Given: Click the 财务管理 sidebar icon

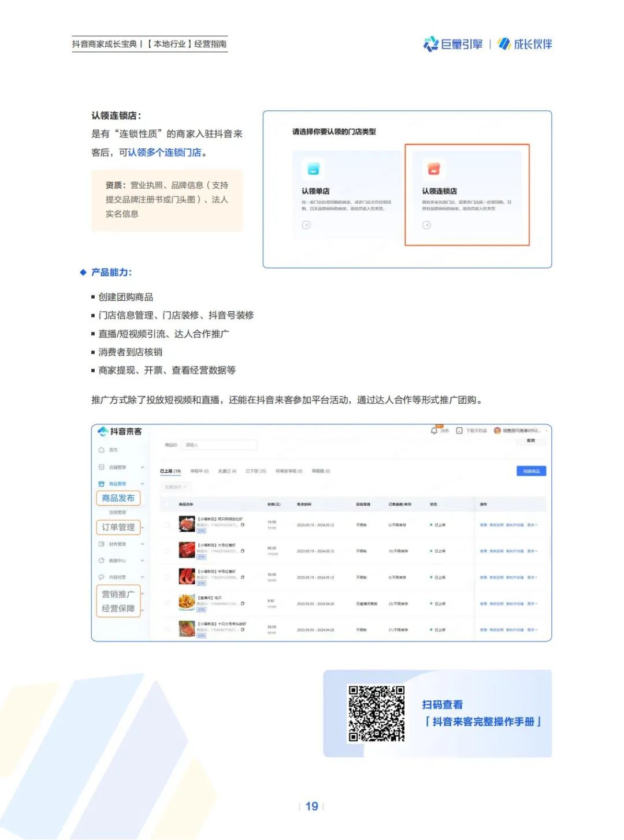Looking at the screenshot, I should (102, 544).
